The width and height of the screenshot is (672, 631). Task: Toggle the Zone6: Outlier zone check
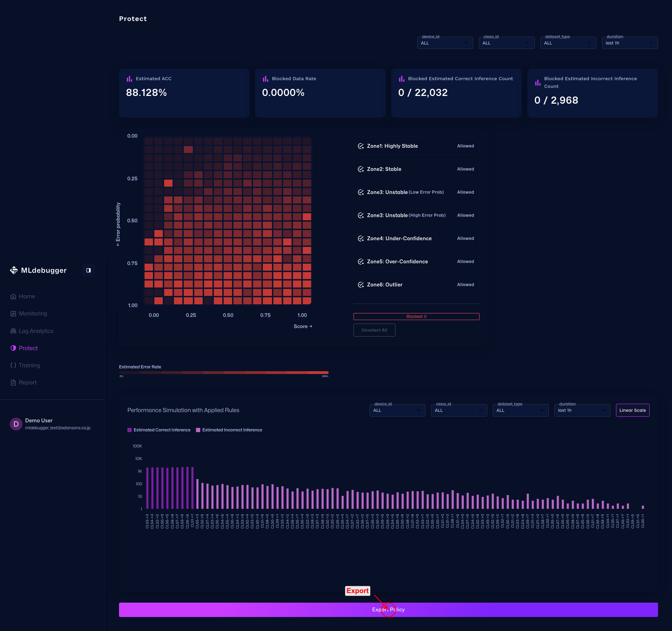(361, 285)
